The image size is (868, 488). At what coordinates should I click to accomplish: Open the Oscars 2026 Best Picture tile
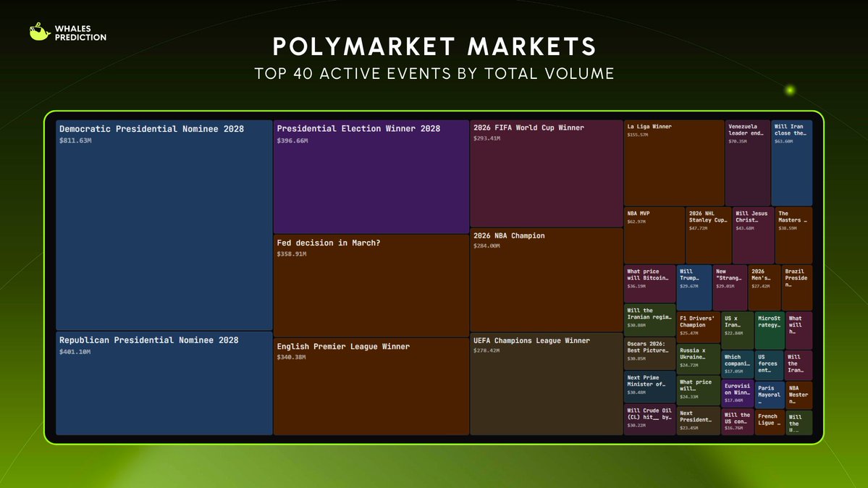tap(650, 353)
